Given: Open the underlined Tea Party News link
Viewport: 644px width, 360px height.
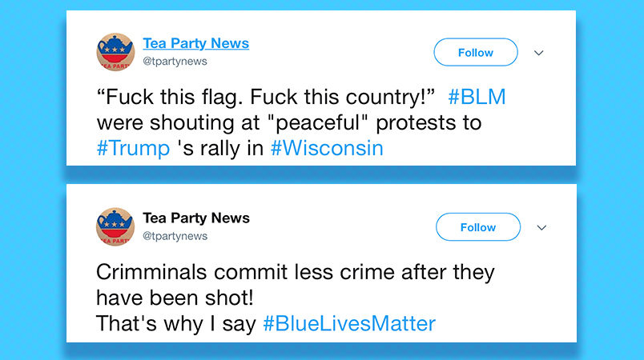Looking at the screenshot, I should click(195, 43).
